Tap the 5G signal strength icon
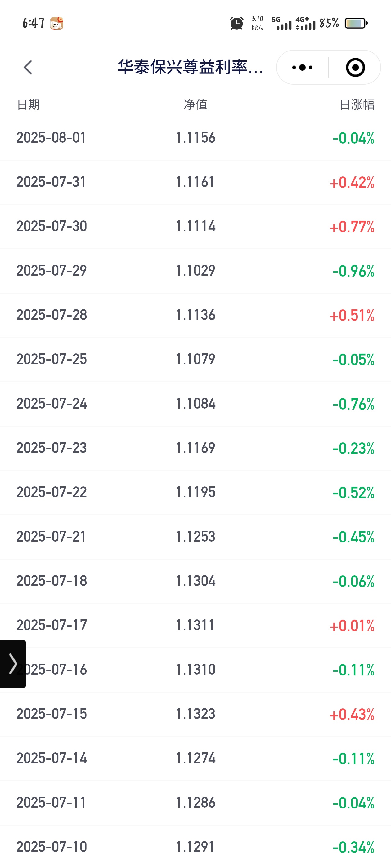 281,23
